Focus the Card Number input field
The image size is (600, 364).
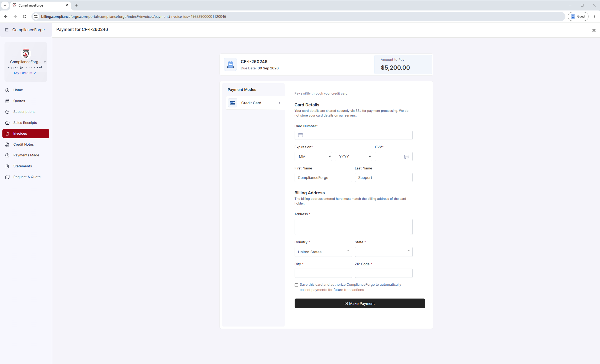353,135
